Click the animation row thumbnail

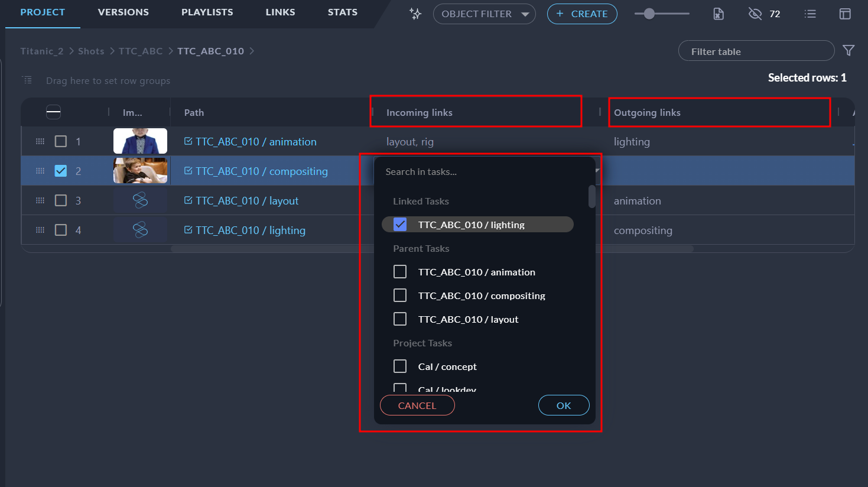[x=140, y=141]
